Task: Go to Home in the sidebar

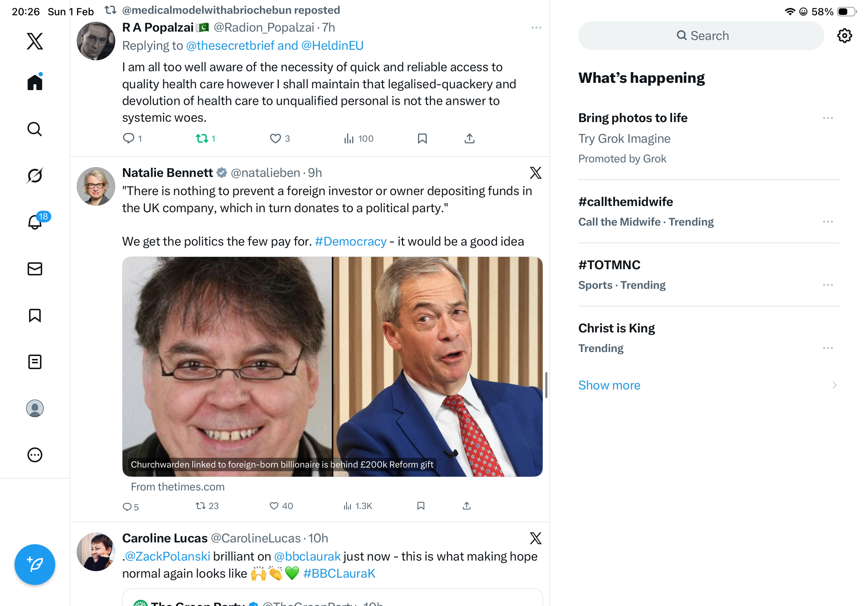Action: tap(35, 82)
